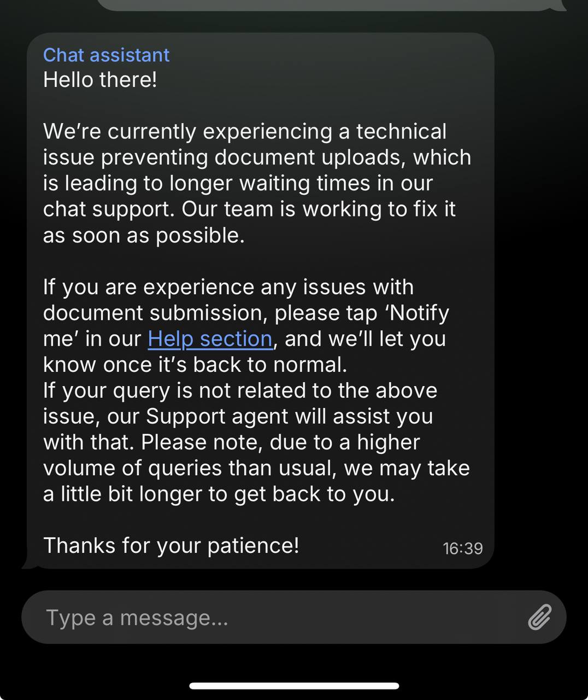Click the phrase 'document uploads' in message
Screen dimensions: 588x700
tap(309, 157)
